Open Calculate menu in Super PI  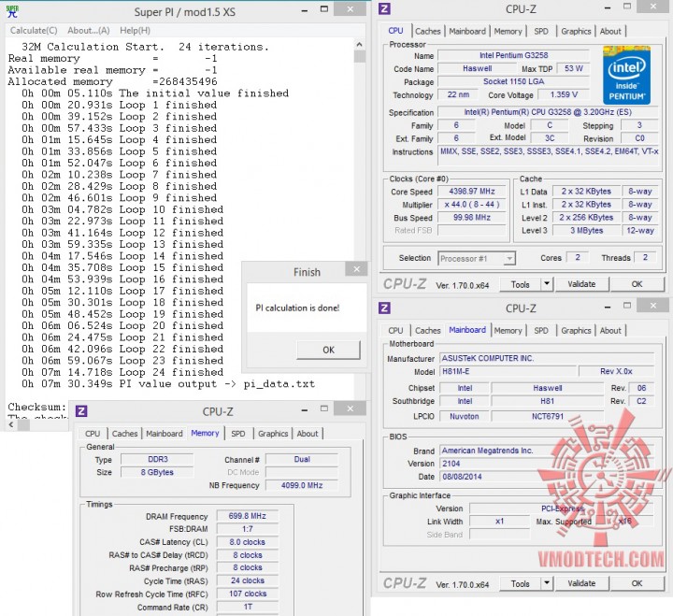click(34, 31)
